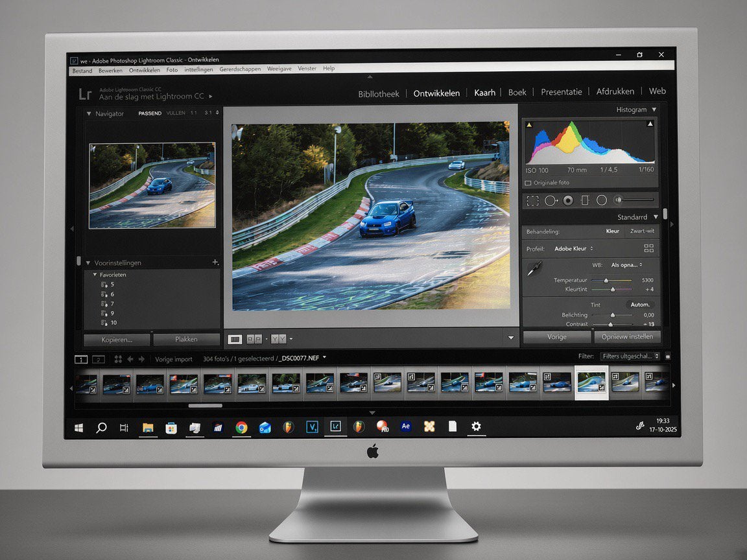The width and height of the screenshot is (747, 560).
Task: Open Microsoft Store taskbar icon
Action: 171,428
